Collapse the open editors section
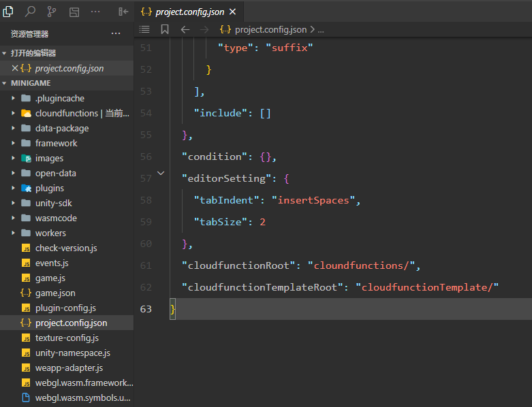 (x=4, y=53)
